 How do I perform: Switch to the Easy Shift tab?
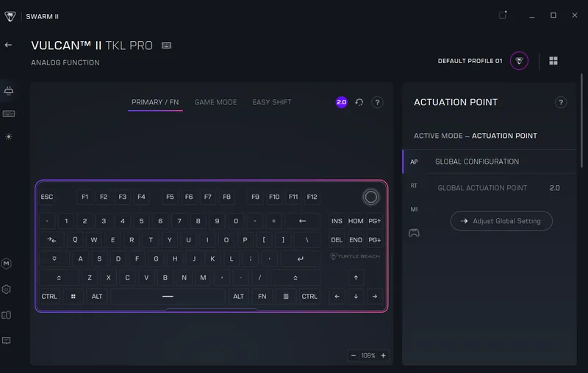(x=272, y=102)
